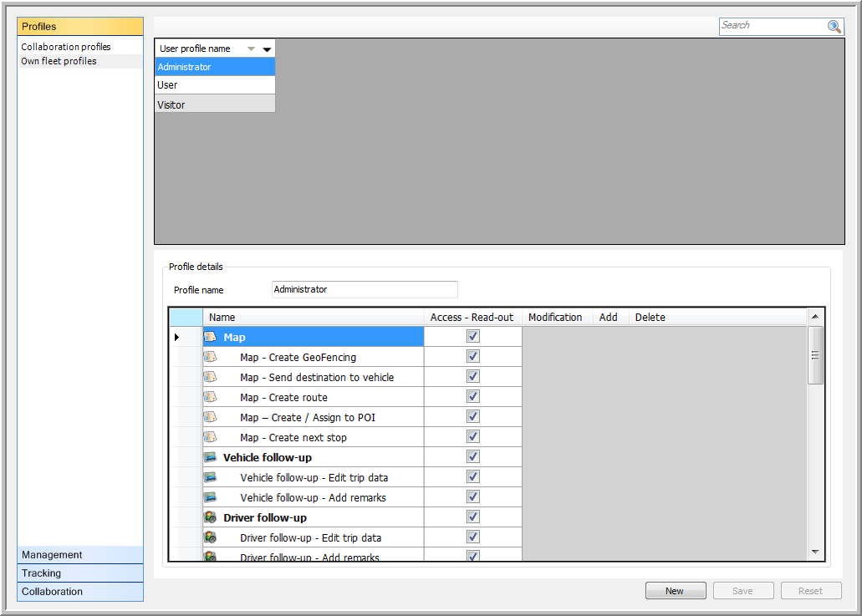This screenshot has width=862, height=616.
Task: Open Collaboration profiles in sidebar
Action: [x=66, y=47]
